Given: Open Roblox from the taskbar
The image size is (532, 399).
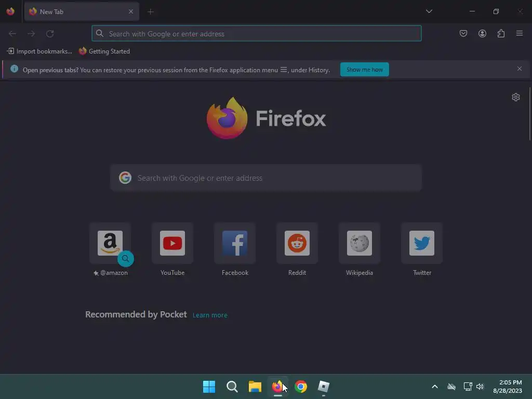Looking at the screenshot, I should pos(324,387).
